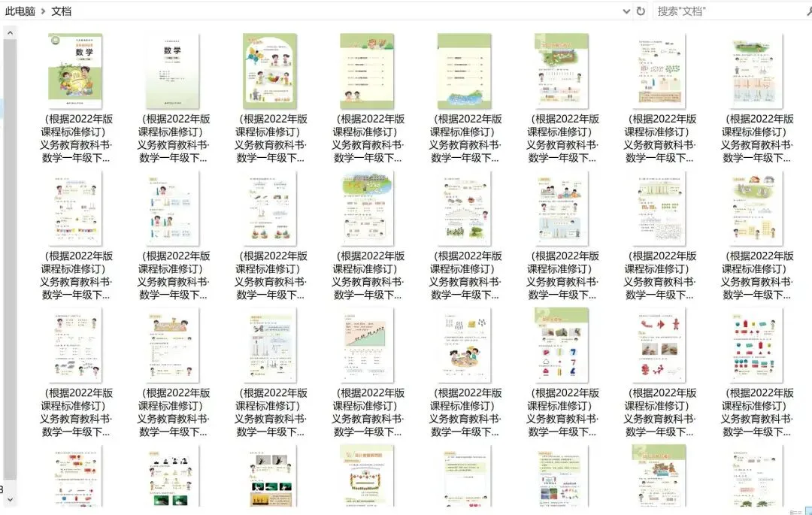Expand the chevron between 此电脑 and 文档
Viewport: 812px width, 515px height.
click(43, 11)
